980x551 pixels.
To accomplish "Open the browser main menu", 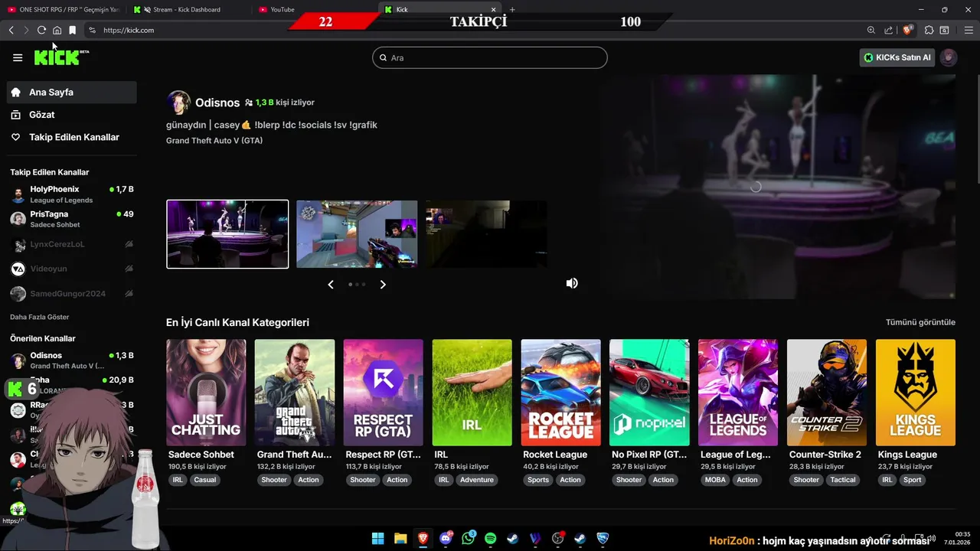I will (969, 30).
